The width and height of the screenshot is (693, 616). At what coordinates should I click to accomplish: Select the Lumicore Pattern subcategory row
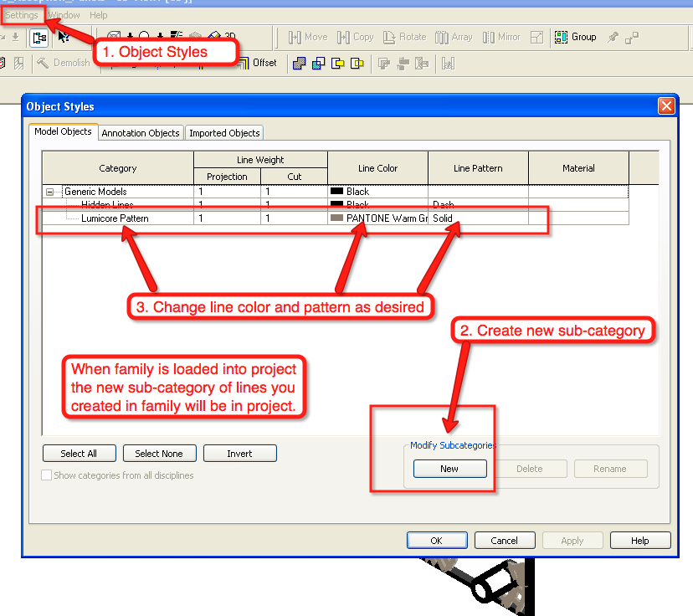coord(336,218)
